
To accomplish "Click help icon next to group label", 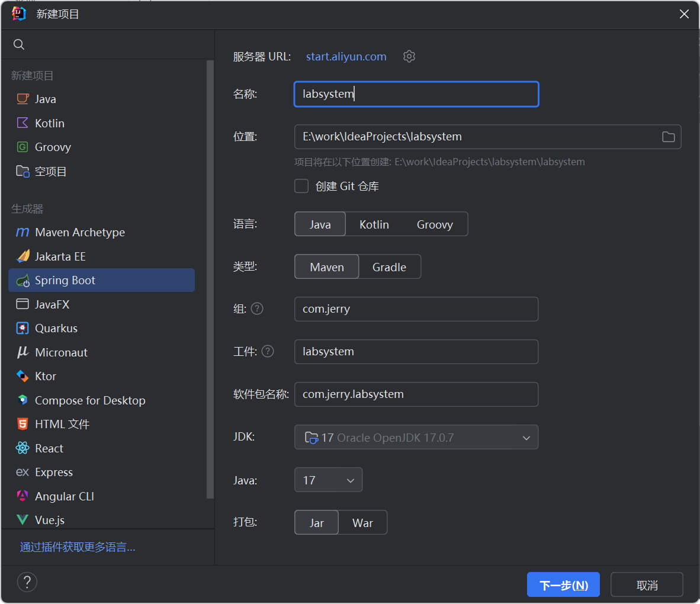I will pos(257,309).
